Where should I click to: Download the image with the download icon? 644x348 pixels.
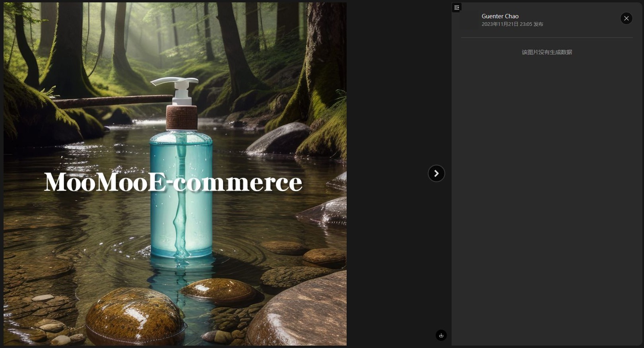pyautogui.click(x=441, y=335)
